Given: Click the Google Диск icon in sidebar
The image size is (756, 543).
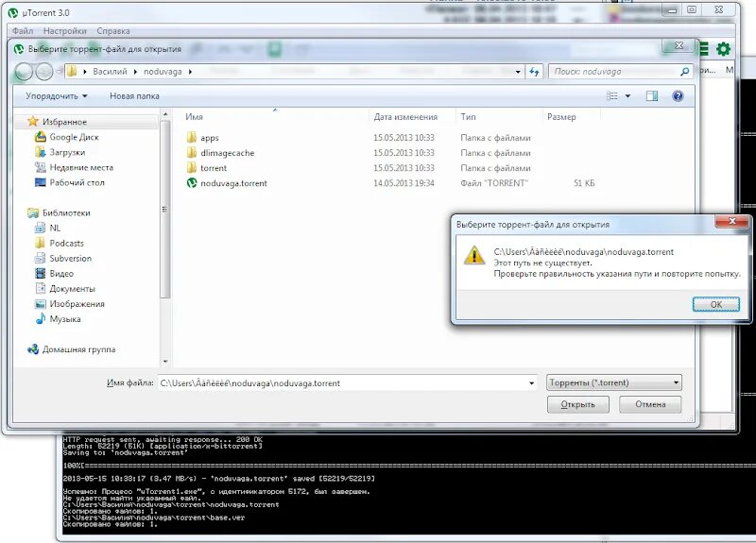Looking at the screenshot, I should point(41,137).
